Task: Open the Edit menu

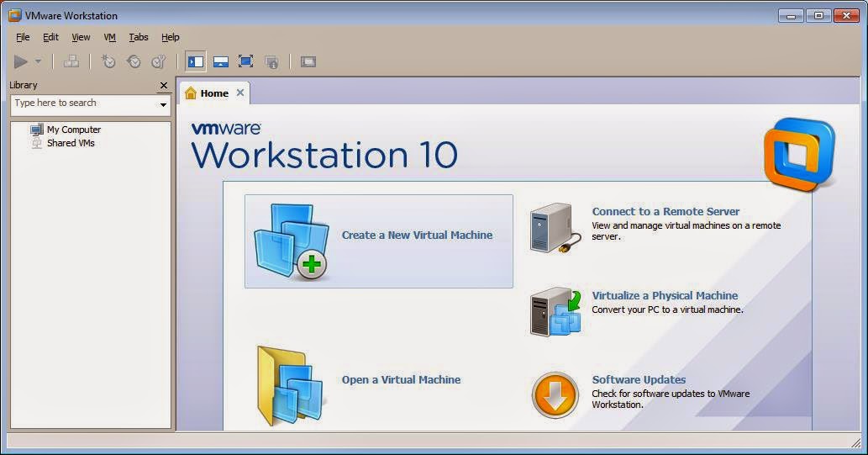Action: tap(50, 37)
